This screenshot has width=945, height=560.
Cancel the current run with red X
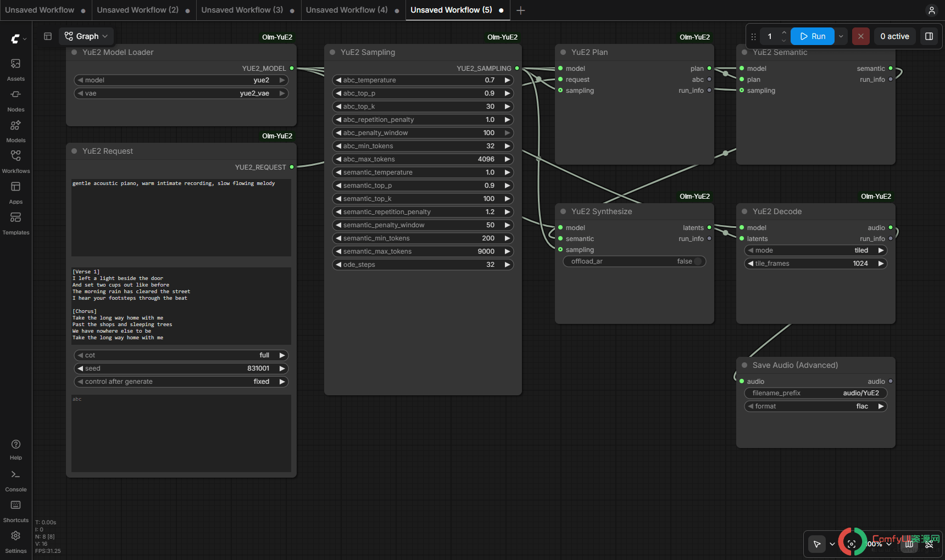coord(861,36)
